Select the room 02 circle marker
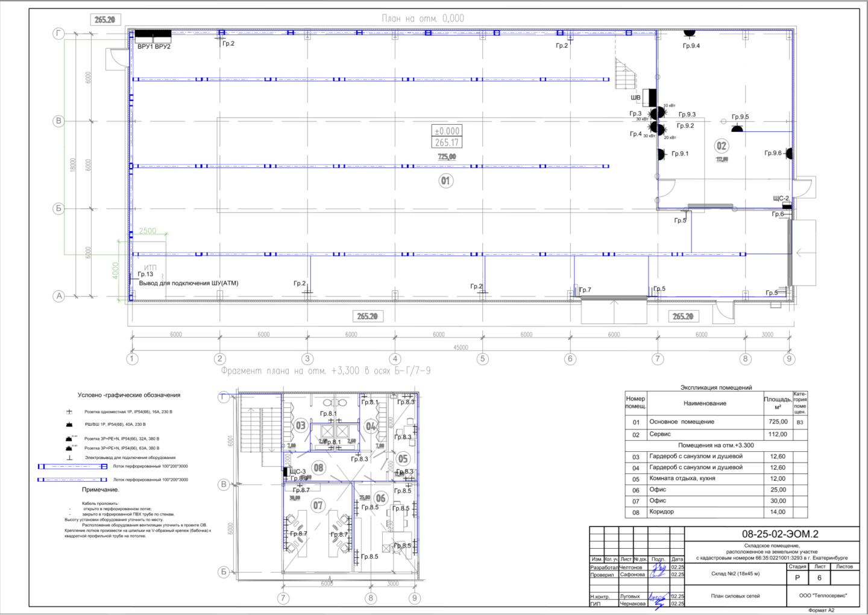The width and height of the screenshot is (868, 615). (x=722, y=146)
